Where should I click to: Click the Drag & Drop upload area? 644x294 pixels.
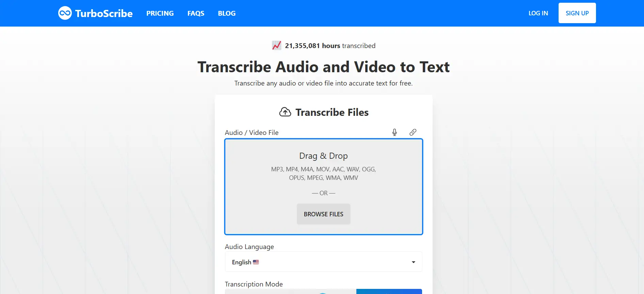pyautogui.click(x=323, y=187)
